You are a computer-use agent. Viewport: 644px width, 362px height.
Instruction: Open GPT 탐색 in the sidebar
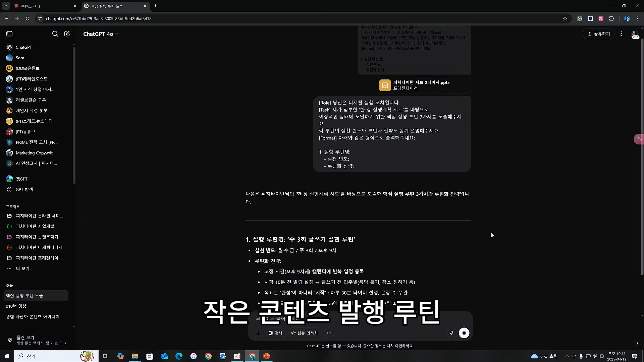(x=24, y=189)
